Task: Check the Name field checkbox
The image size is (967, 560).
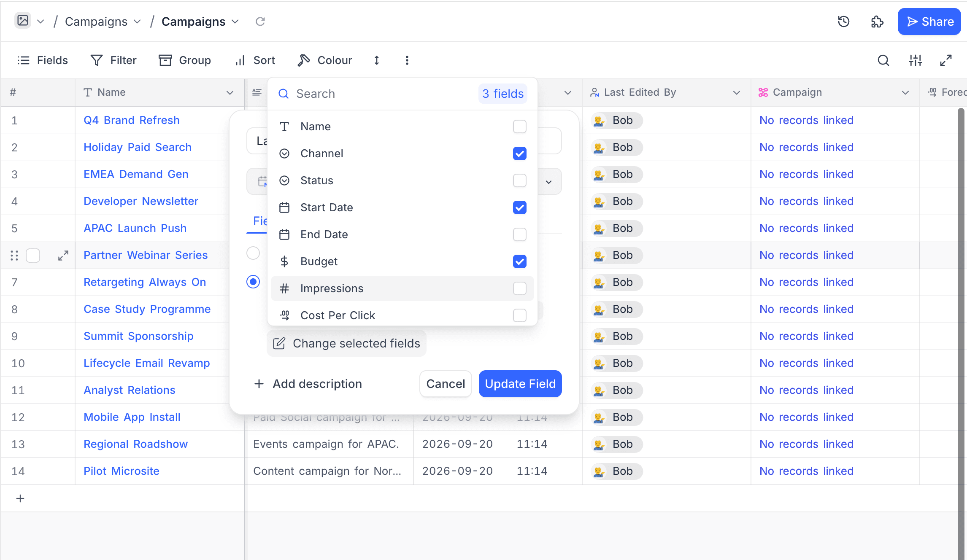Action: (x=519, y=127)
